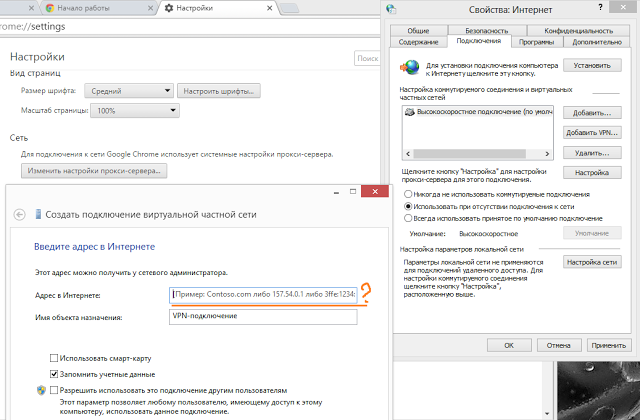Select Никогда не использовать коммутируемые подключения
Image resolution: width=640 pixels, height=420 pixels.
tap(408, 194)
